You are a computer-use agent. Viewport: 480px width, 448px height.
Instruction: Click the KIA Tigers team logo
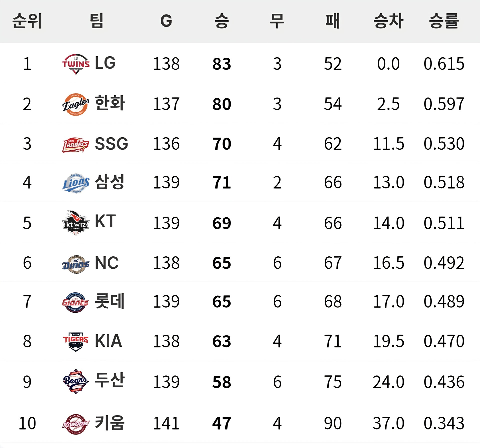pyautogui.click(x=76, y=341)
